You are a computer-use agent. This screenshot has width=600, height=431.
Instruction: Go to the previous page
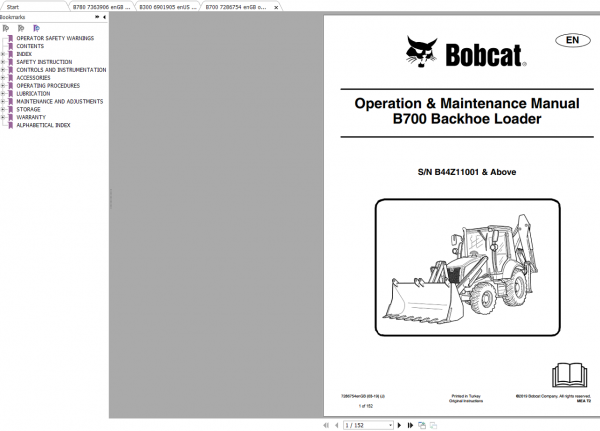pyautogui.click(x=337, y=425)
